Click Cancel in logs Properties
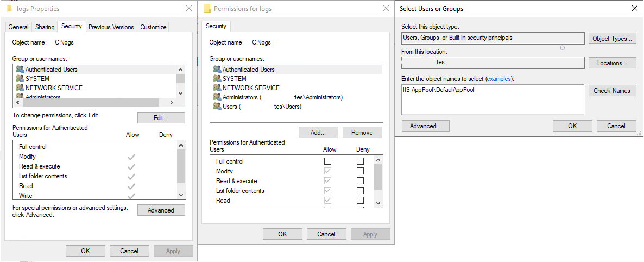644x262 pixels. click(129, 251)
